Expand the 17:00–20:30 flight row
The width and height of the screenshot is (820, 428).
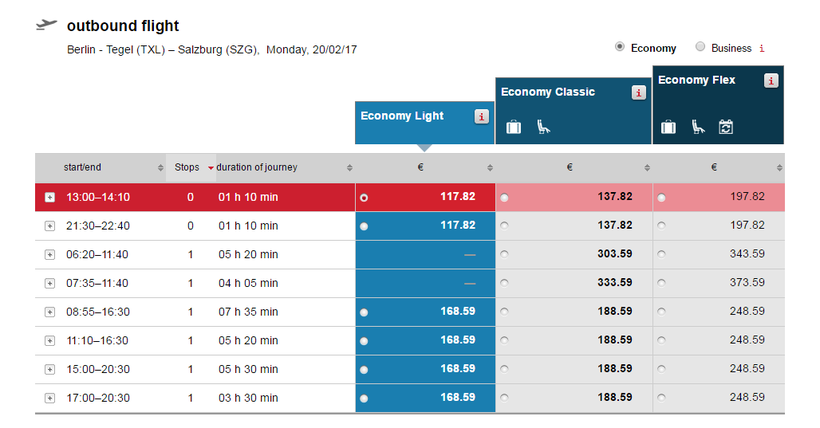coord(50,398)
